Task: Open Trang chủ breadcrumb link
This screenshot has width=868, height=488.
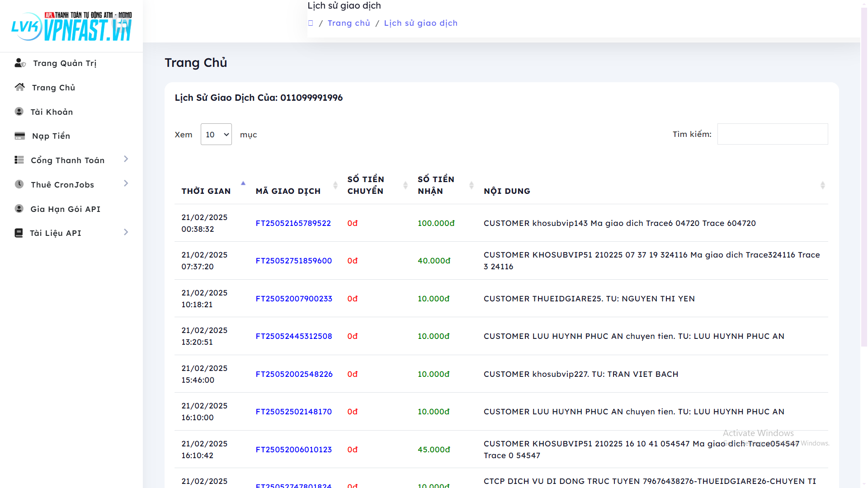Action: tap(349, 23)
